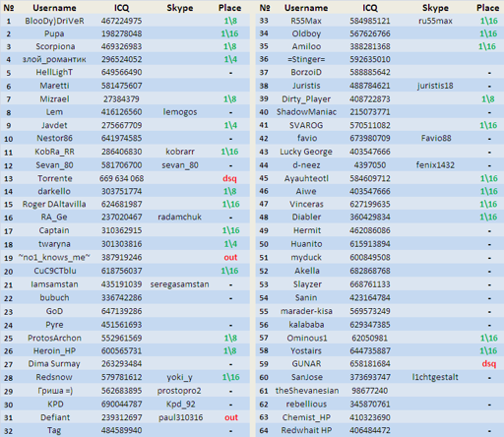Click the left Username column header
The width and height of the screenshot is (504, 437).
(54, 8)
